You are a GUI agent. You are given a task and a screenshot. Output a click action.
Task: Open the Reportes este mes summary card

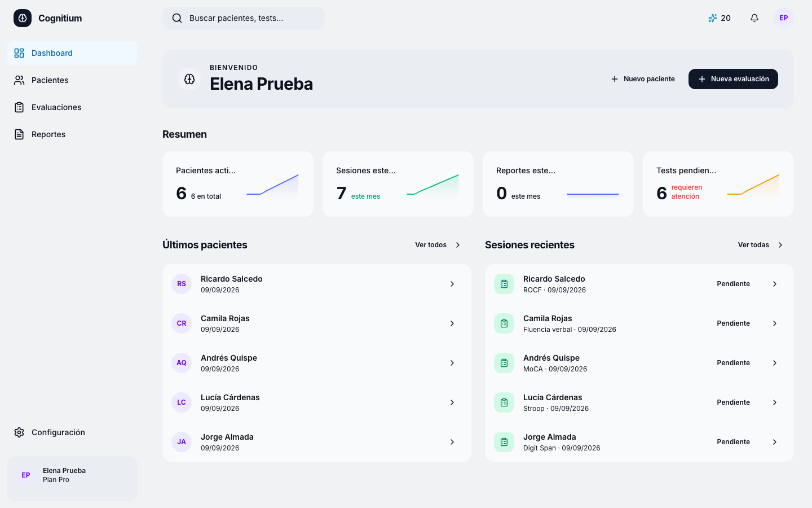click(x=558, y=184)
